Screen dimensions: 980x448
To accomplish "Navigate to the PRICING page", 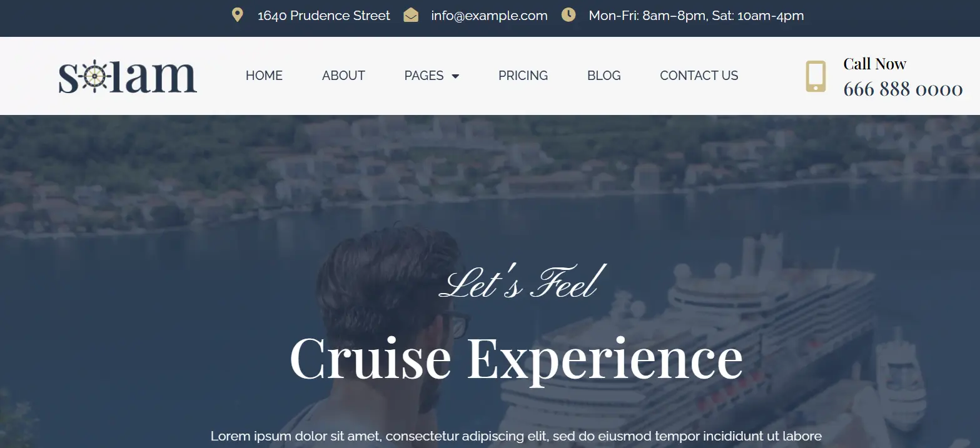I will [x=523, y=76].
